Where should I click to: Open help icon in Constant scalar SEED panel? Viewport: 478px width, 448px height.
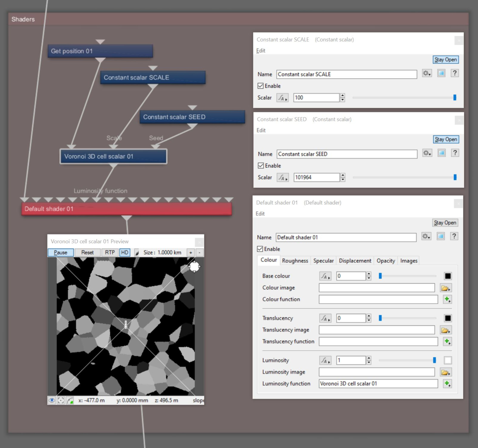point(455,153)
